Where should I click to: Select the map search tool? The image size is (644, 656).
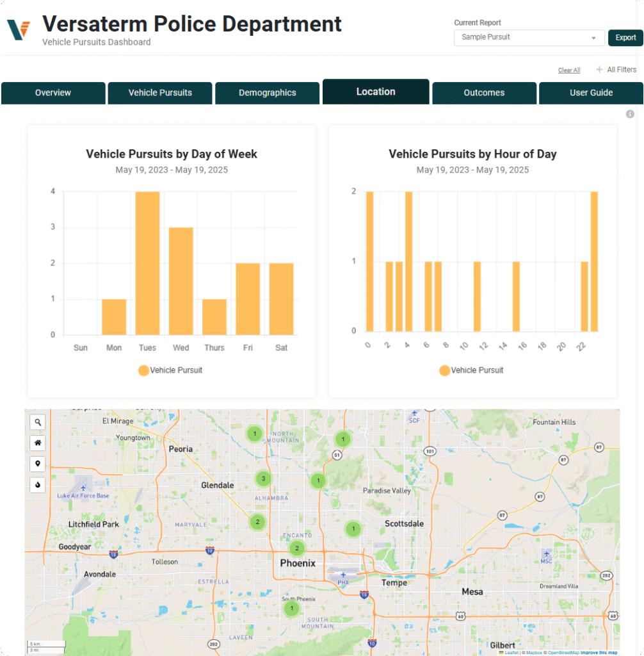(x=37, y=422)
